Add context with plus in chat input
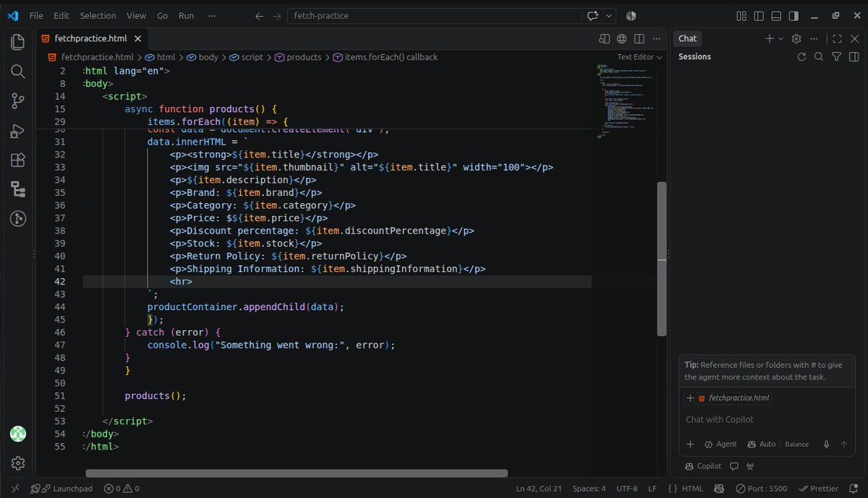The height and width of the screenshot is (498, 868). pos(690,445)
